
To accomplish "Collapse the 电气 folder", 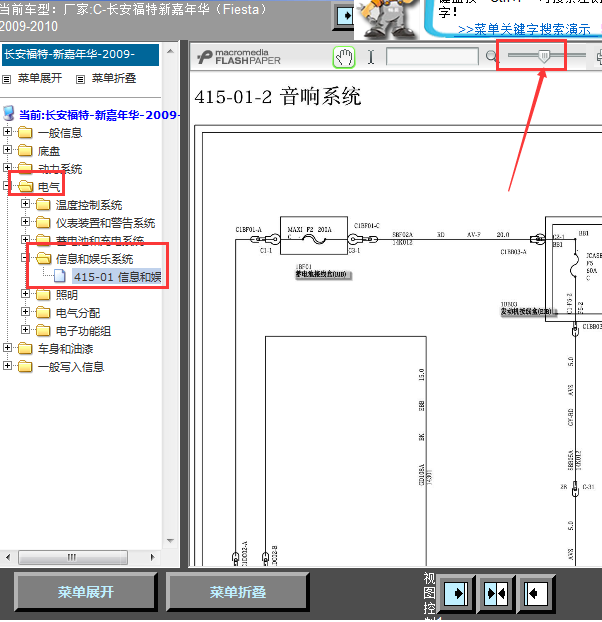I will (x=7, y=186).
